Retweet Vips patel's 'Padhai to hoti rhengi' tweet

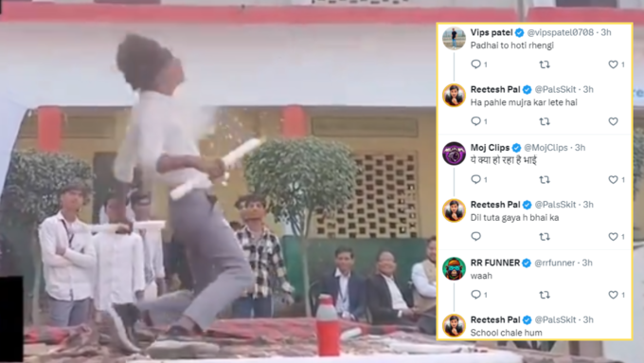tap(545, 64)
